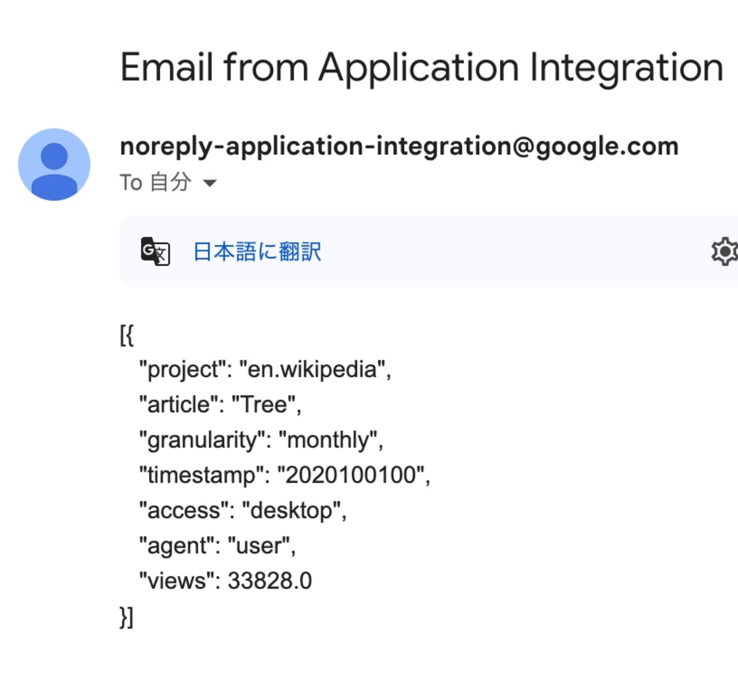Select the "access": "desktop" line
The width and height of the screenshot is (738, 700).
(x=242, y=510)
